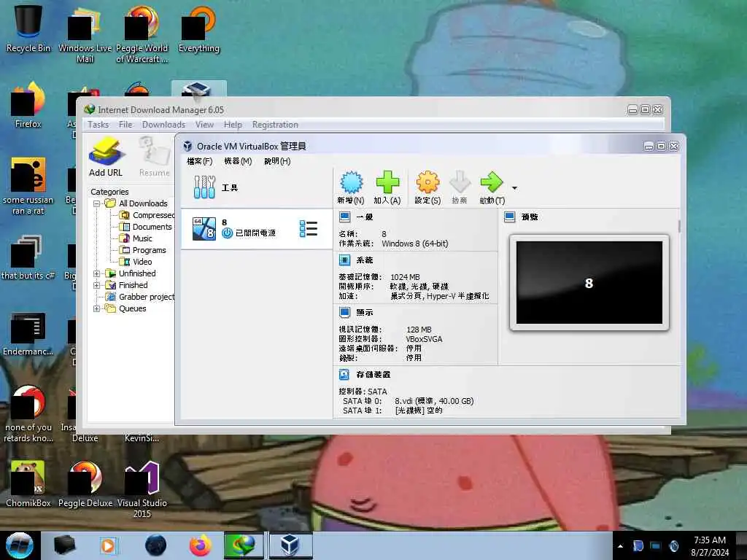Viewport: 747px width, 560px height.
Task: Select the Documents category in IDM
Action: click(152, 227)
